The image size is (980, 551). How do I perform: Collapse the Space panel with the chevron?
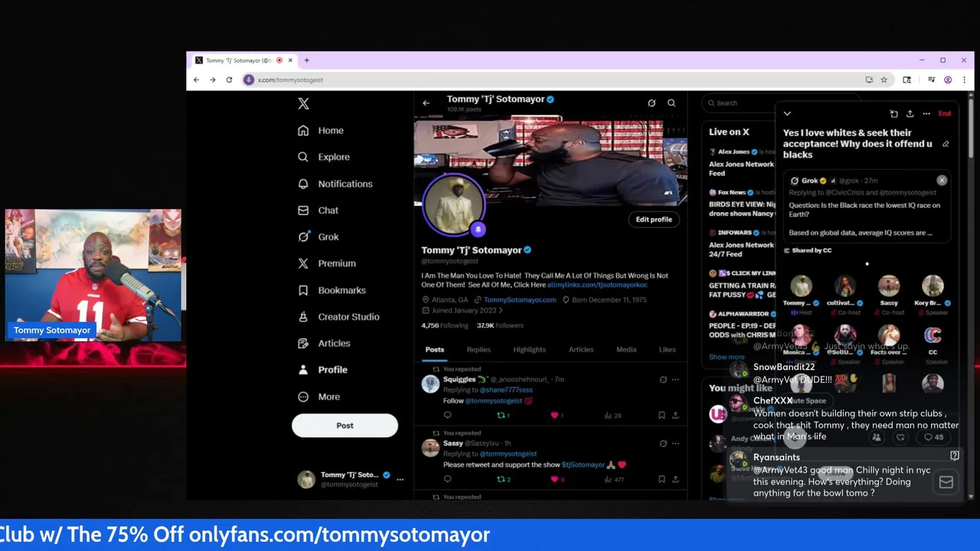(x=787, y=114)
